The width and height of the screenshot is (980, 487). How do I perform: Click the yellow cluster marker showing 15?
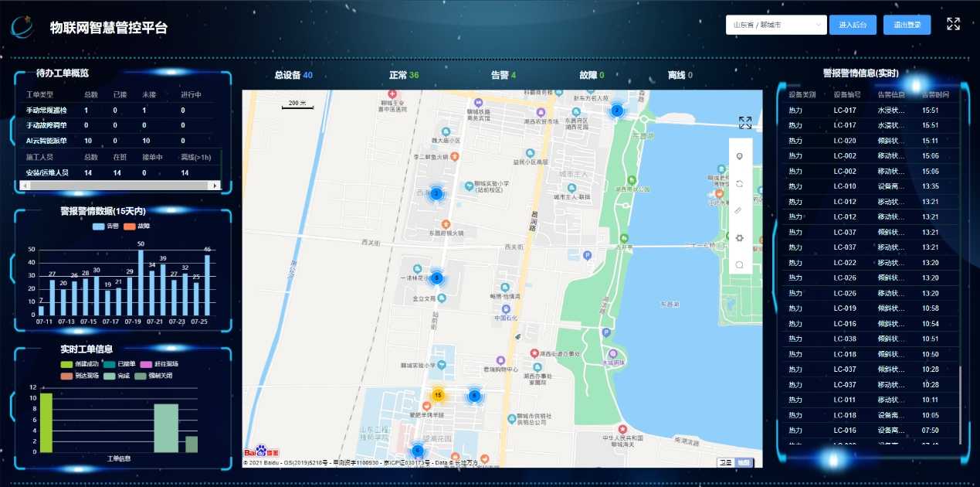click(438, 395)
